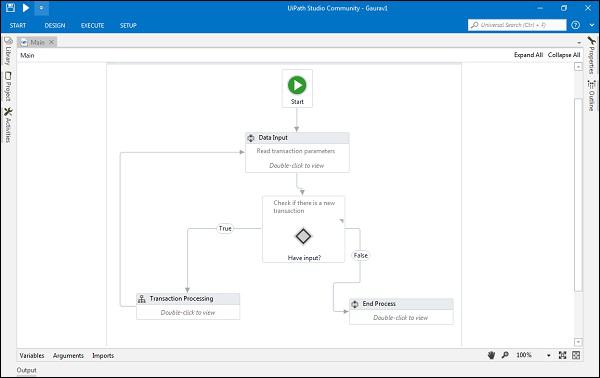Toggle the Pan hand tool
600x378 pixels.
point(491,355)
